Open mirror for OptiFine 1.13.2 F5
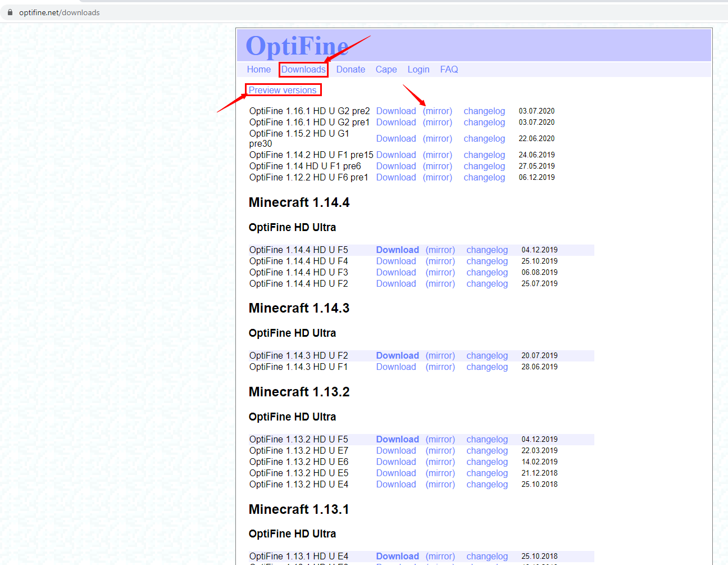This screenshot has height=565, width=728. tap(440, 439)
